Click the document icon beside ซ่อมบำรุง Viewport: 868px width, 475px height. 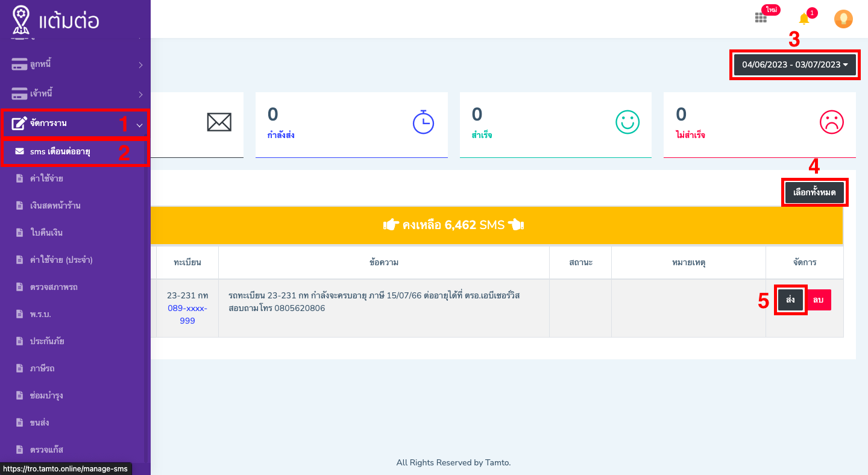click(x=19, y=395)
